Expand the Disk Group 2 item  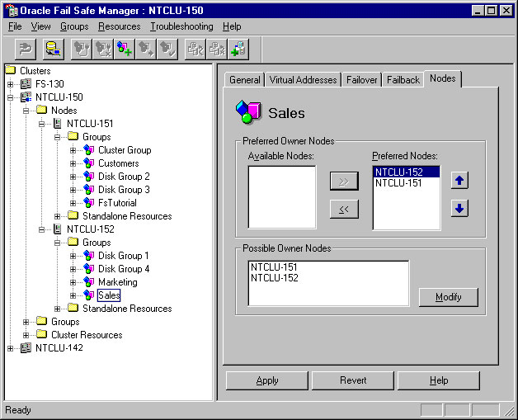(73, 177)
